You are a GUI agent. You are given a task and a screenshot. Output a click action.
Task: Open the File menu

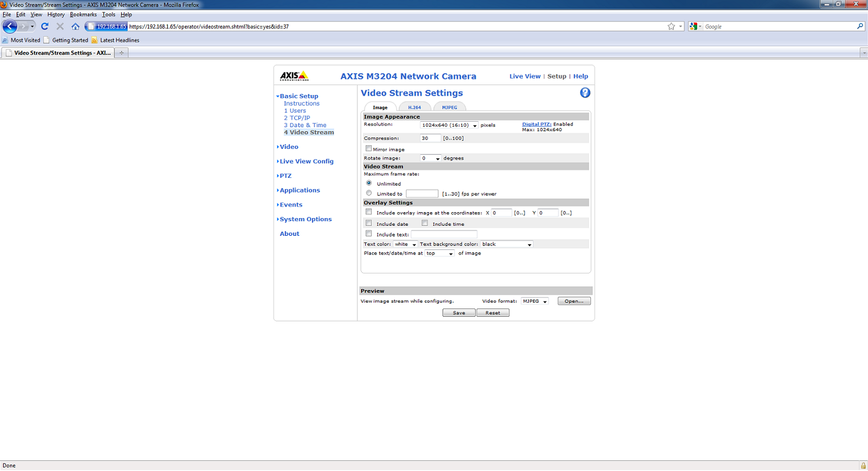pos(7,14)
